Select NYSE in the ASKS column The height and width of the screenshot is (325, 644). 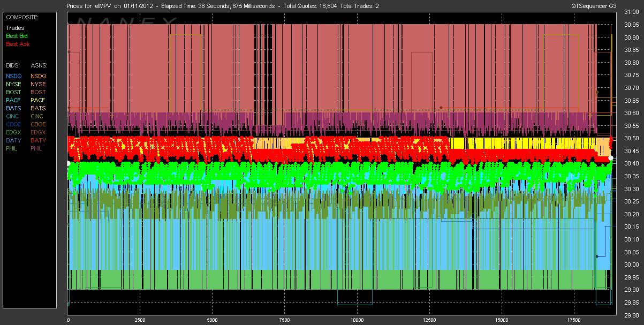(x=39, y=84)
